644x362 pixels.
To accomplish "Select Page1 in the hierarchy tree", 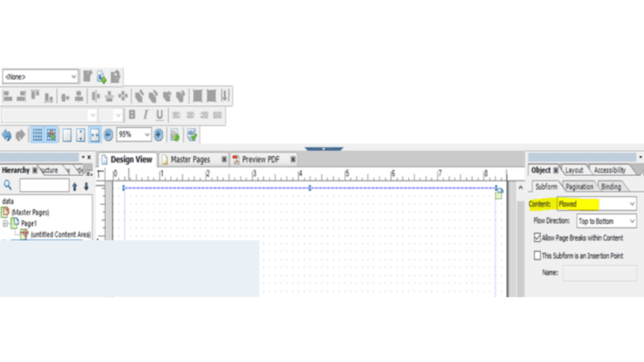I will click(x=29, y=224).
